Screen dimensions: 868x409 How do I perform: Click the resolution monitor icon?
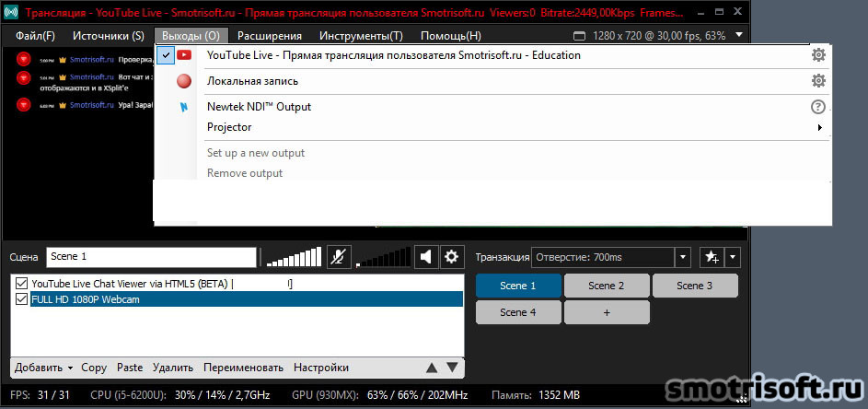(579, 37)
